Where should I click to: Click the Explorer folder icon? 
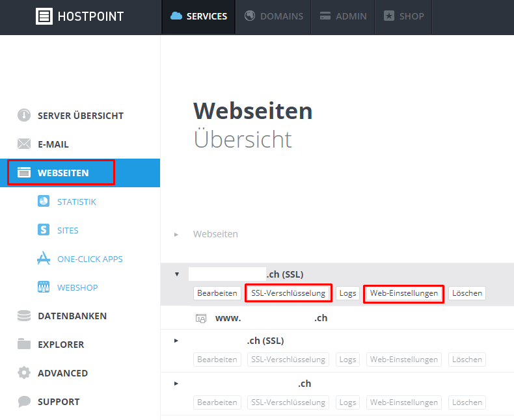pos(24,344)
